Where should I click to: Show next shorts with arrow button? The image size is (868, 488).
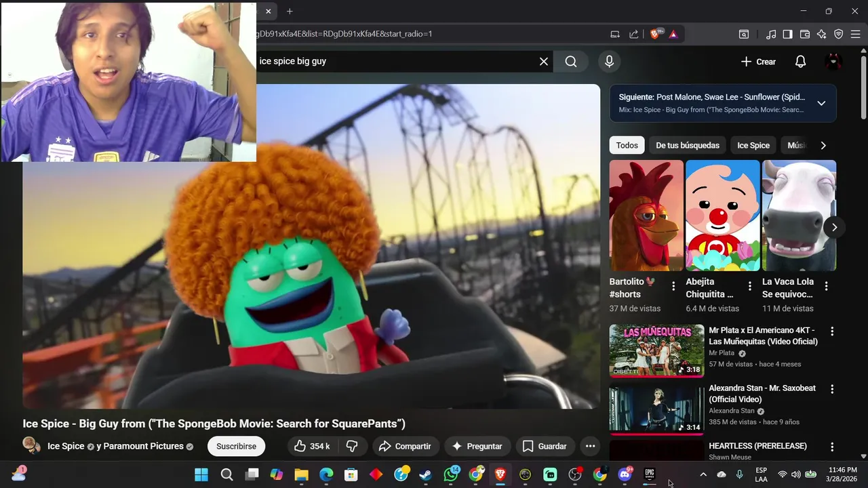point(834,227)
